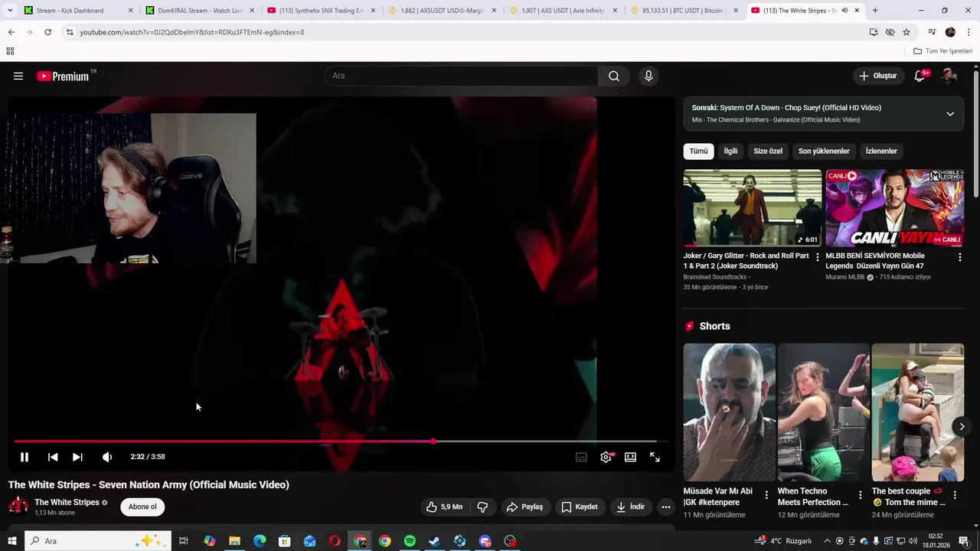Select the Son yüklenenler filter chip
The image size is (980, 551).
pos(824,151)
